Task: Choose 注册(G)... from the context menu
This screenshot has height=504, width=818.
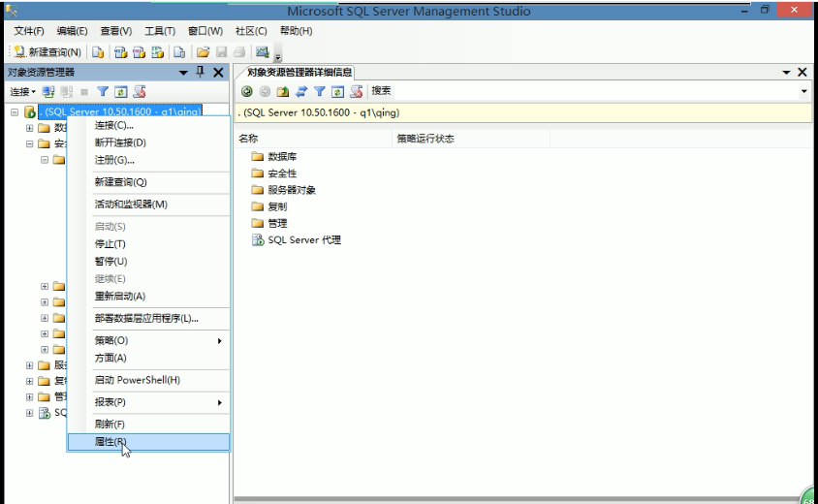Action: pyautogui.click(x=148, y=160)
